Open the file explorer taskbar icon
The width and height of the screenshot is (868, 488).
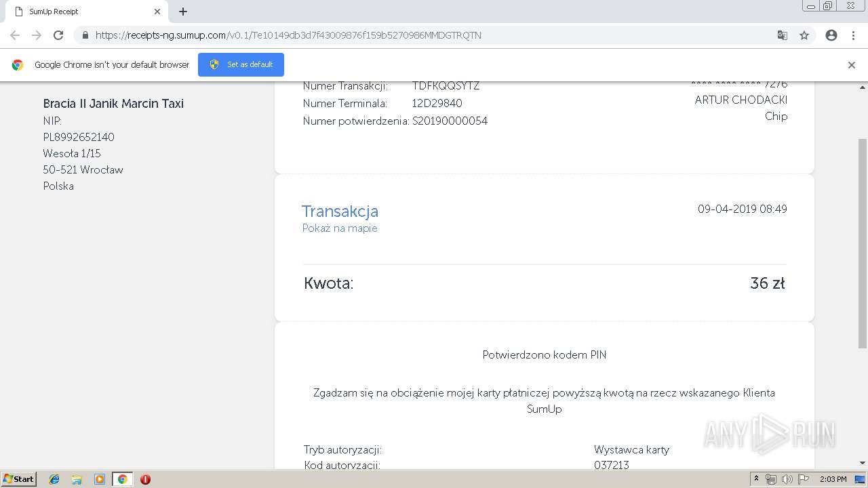(77, 479)
